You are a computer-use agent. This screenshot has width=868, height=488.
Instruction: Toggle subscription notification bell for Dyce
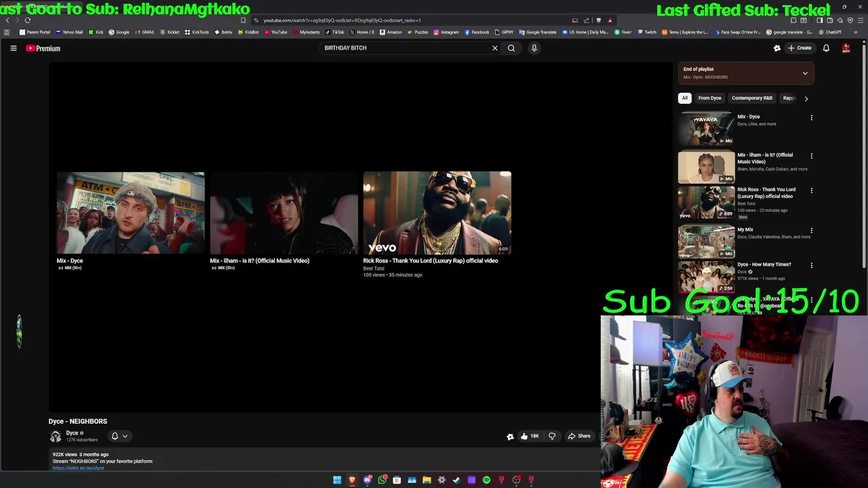(115, 436)
